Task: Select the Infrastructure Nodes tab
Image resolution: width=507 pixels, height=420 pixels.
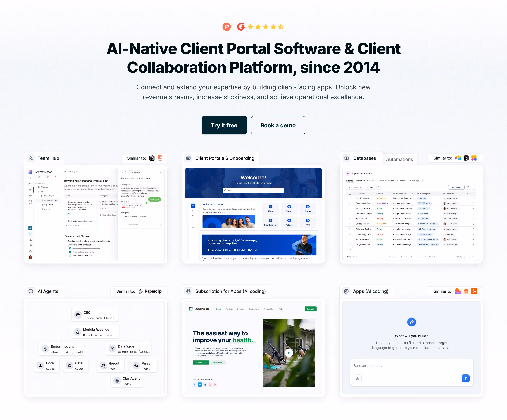Action: [365, 180]
